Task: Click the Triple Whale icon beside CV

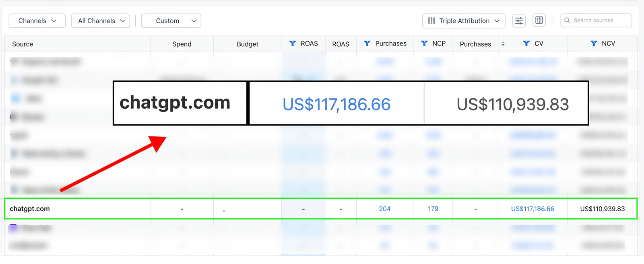Action: (526, 43)
